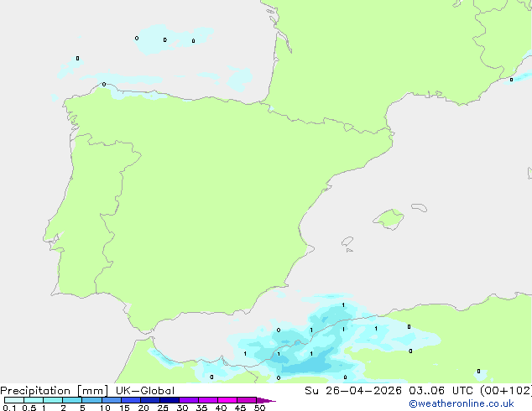Click the "2" legend scale label

(63, 408)
